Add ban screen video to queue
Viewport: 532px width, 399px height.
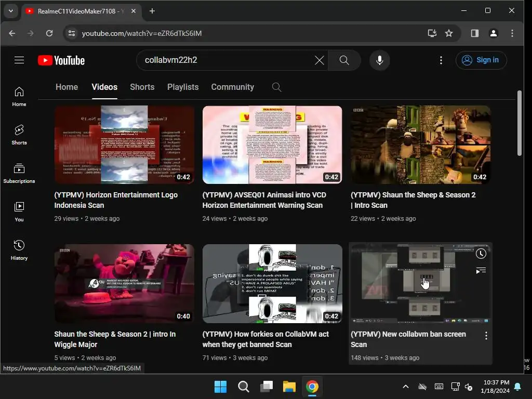click(x=481, y=270)
